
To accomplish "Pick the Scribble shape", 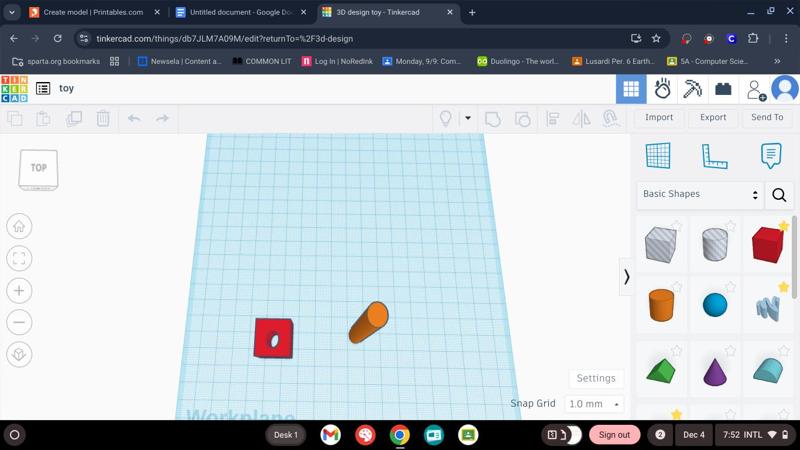I will (768, 309).
